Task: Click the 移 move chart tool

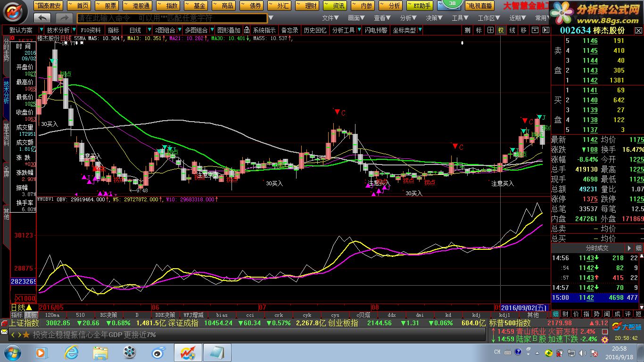Action: (523, 30)
